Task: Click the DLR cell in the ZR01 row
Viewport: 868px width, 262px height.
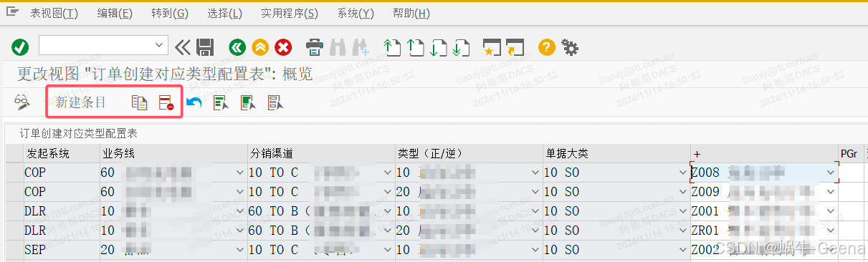Action: (62, 231)
